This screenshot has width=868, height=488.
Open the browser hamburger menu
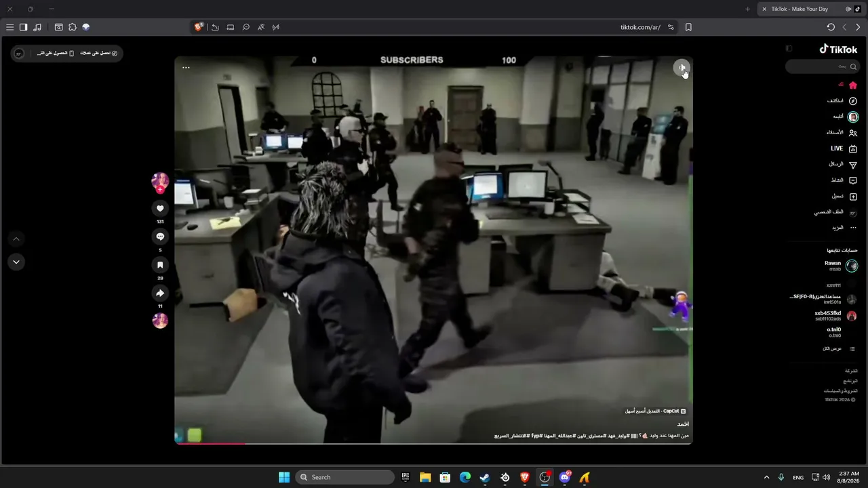point(9,27)
